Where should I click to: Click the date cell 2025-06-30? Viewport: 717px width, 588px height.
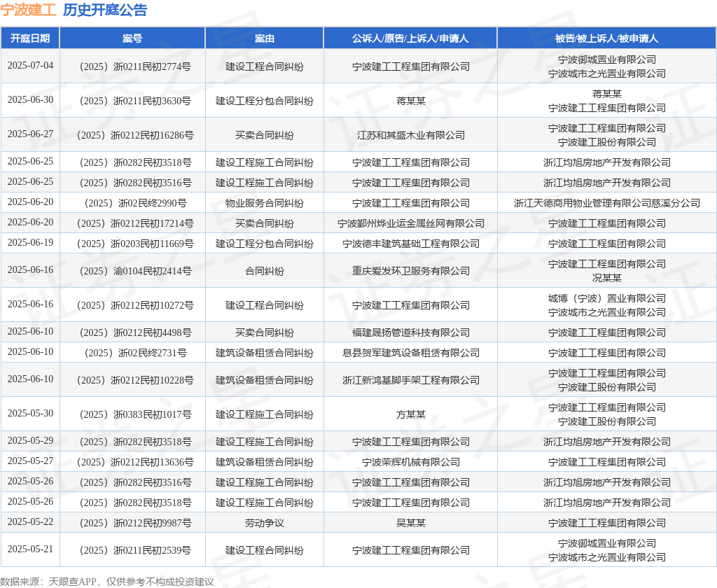point(30,99)
